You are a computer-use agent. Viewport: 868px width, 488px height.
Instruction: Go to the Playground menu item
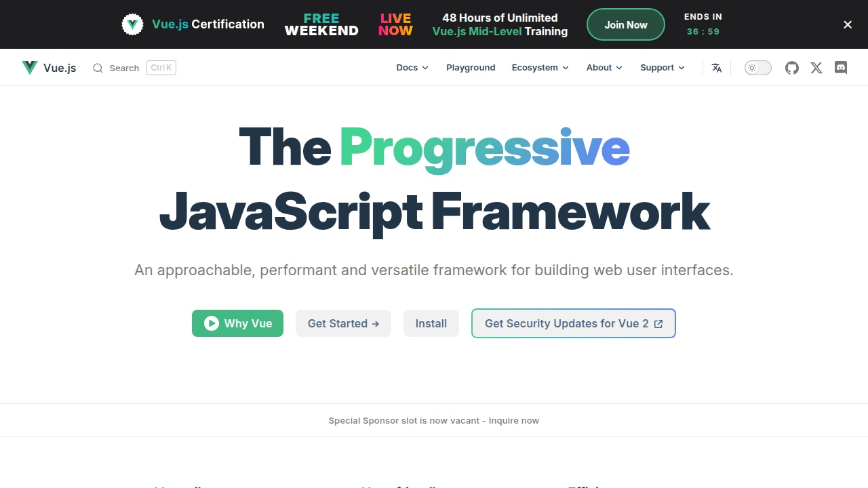pyautogui.click(x=471, y=68)
